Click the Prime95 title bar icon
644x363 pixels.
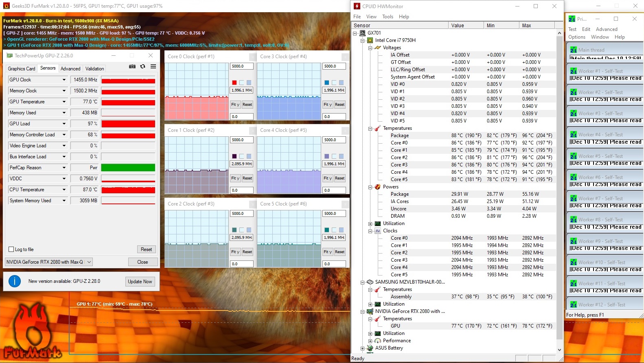pyautogui.click(x=572, y=19)
